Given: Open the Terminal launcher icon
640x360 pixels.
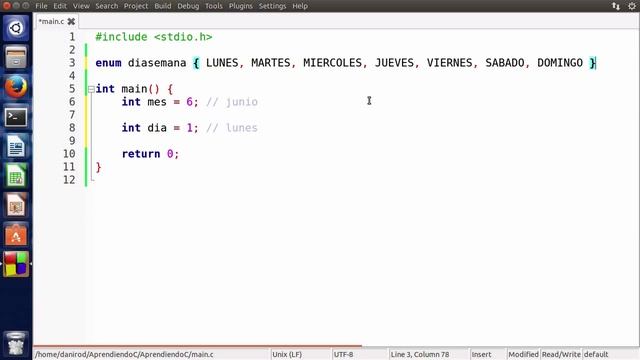Looking at the screenshot, I should [x=16, y=117].
